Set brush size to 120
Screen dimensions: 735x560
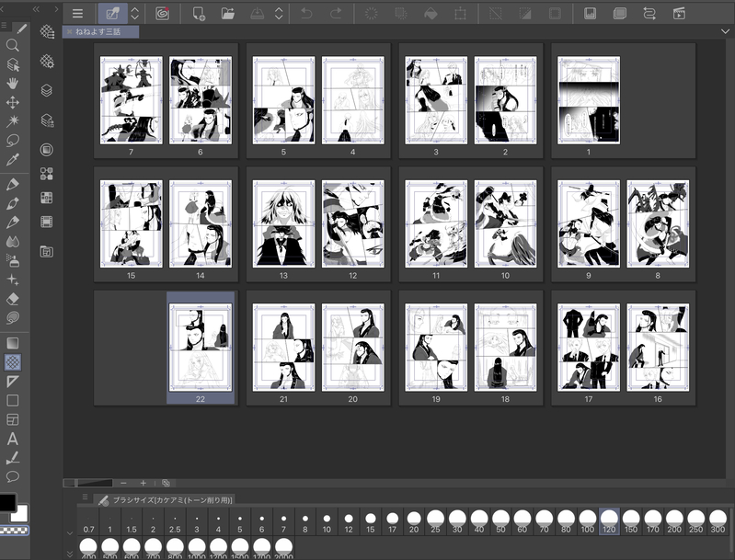[x=609, y=521]
